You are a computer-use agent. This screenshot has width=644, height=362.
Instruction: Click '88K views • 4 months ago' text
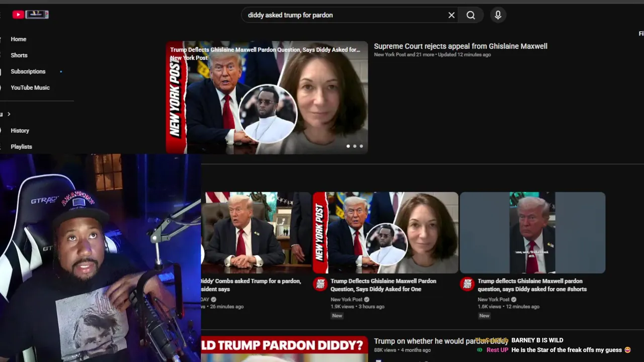402,350
